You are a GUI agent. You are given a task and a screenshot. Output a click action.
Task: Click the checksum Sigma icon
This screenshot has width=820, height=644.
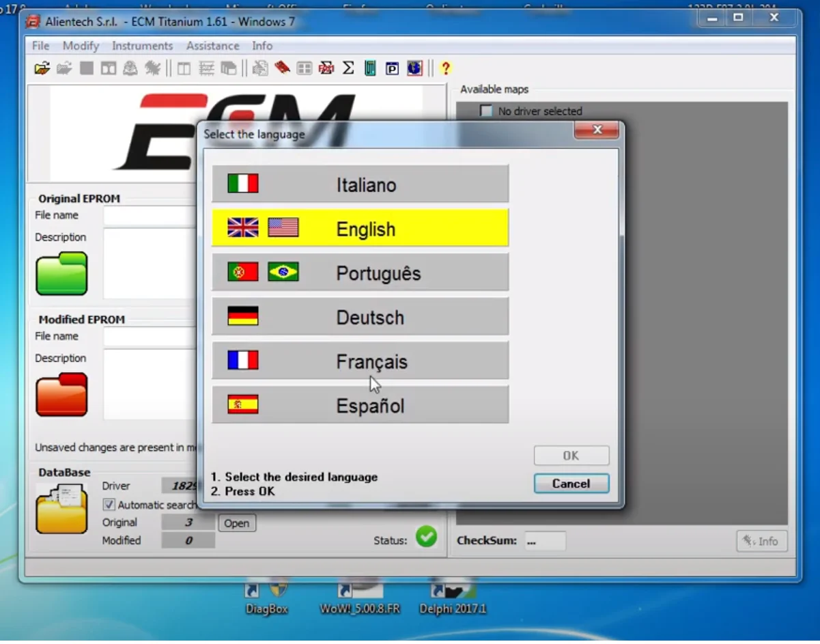click(348, 68)
